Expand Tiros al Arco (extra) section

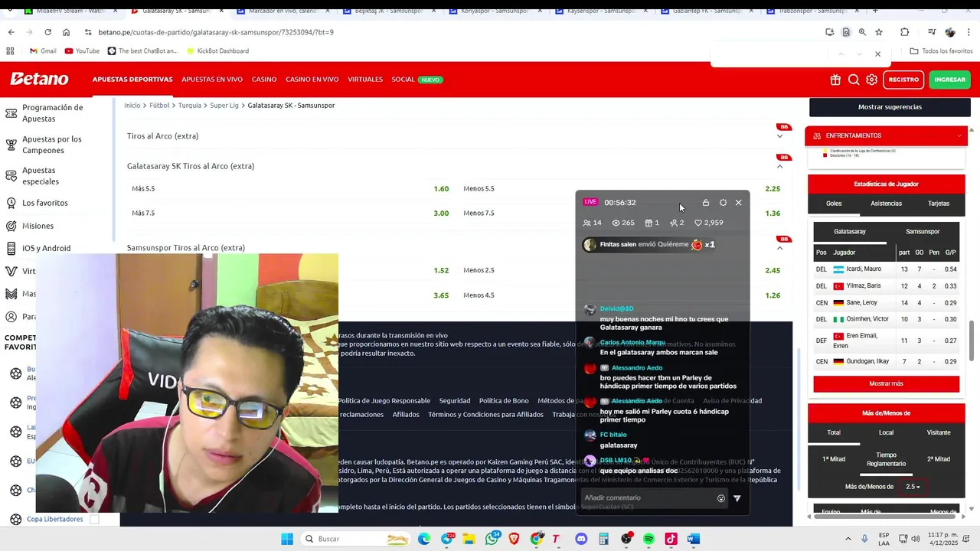point(779,136)
